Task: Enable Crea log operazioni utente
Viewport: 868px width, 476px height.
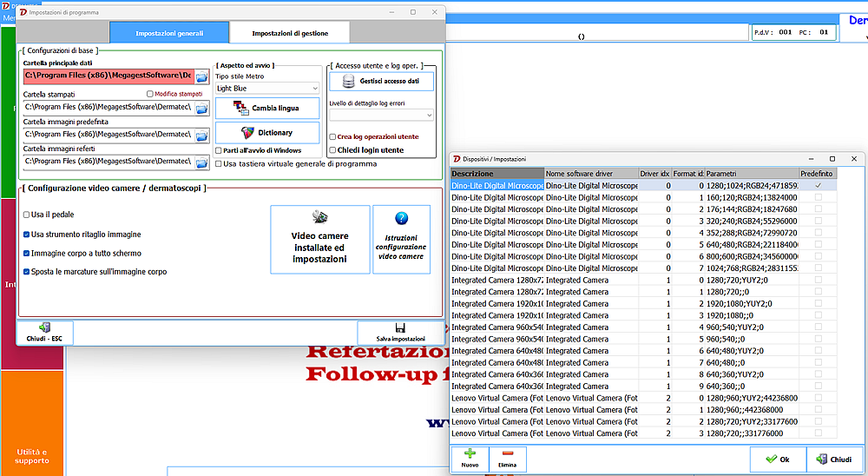Action: (x=332, y=136)
